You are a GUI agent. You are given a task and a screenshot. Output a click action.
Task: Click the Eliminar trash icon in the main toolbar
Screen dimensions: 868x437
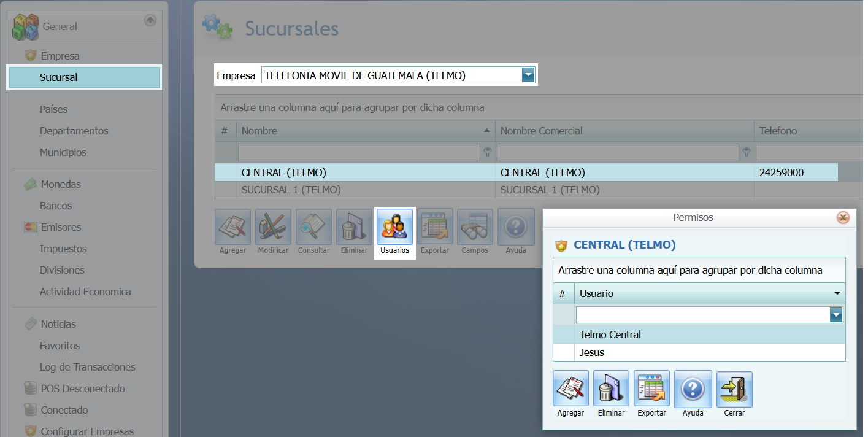(x=353, y=232)
